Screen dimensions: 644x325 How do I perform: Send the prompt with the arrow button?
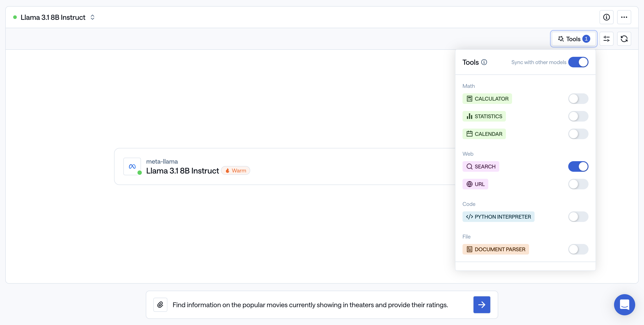click(481, 305)
